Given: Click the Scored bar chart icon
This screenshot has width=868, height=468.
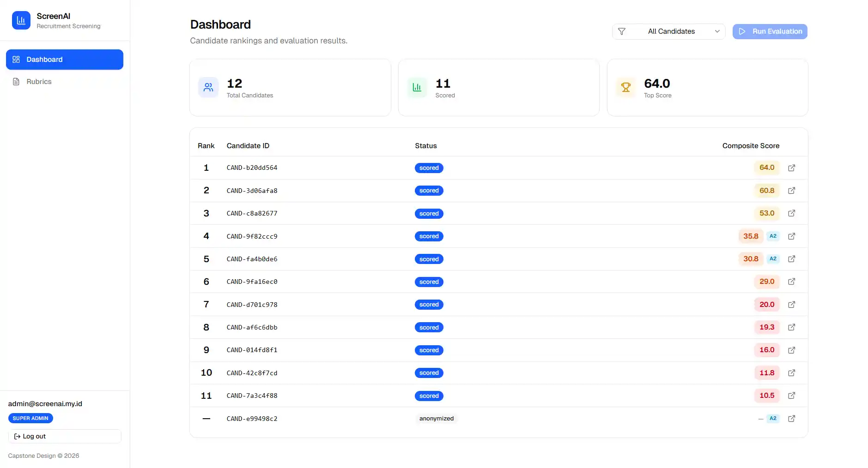Looking at the screenshot, I should click(x=417, y=87).
